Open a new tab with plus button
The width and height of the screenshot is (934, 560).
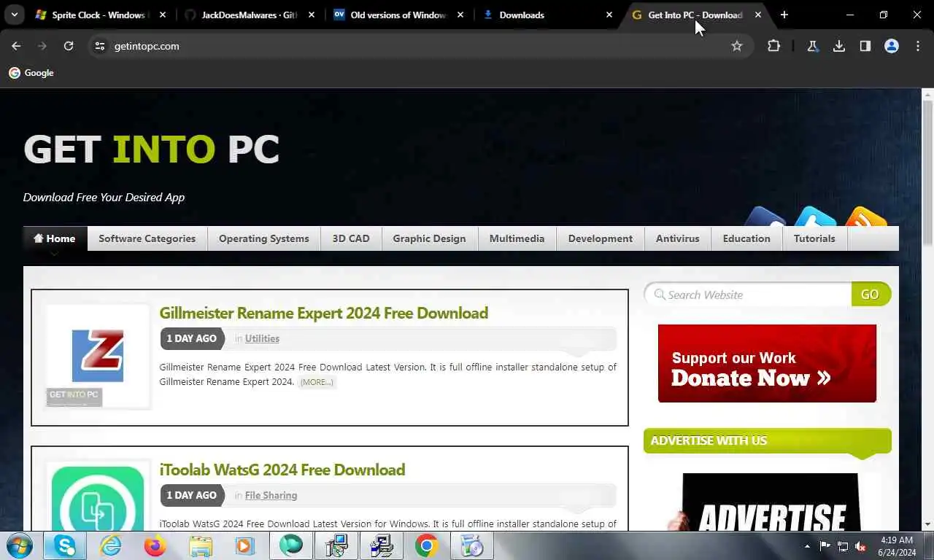tap(784, 15)
